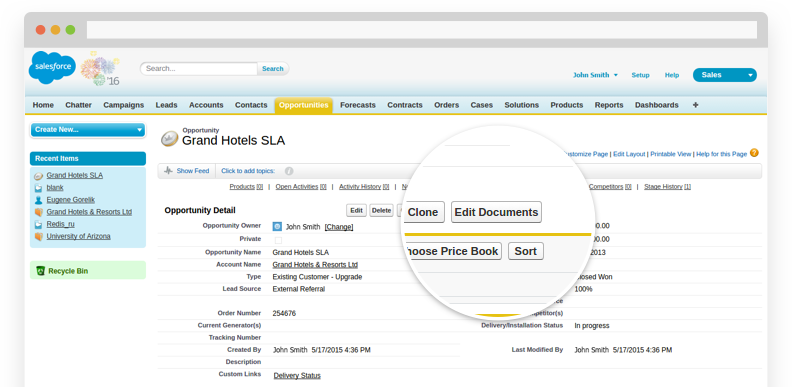Click the Help for this Page question icon
The width and height of the screenshot is (792, 387).
[x=754, y=153]
